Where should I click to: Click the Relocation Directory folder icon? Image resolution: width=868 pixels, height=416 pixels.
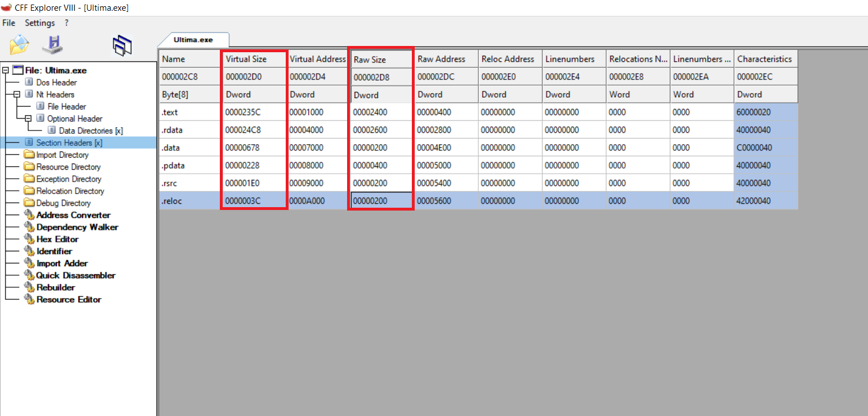29,191
